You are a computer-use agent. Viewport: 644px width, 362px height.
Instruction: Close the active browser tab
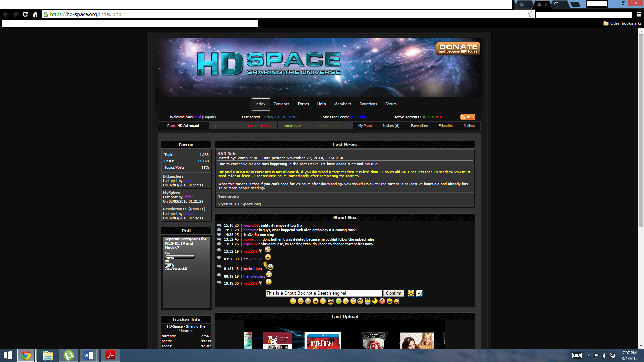(546, 4)
